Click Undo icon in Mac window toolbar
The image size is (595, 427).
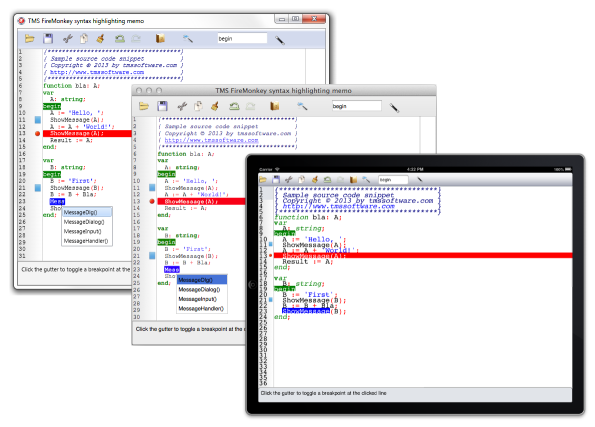coord(234,106)
